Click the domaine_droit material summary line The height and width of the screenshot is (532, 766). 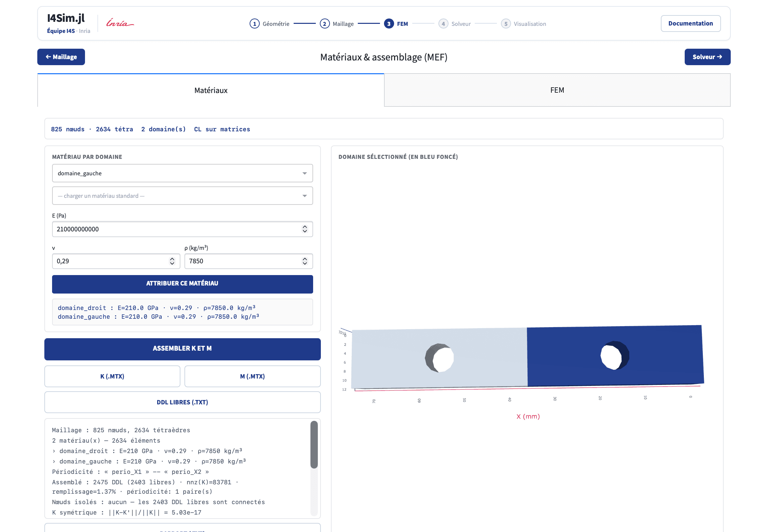[x=157, y=308]
